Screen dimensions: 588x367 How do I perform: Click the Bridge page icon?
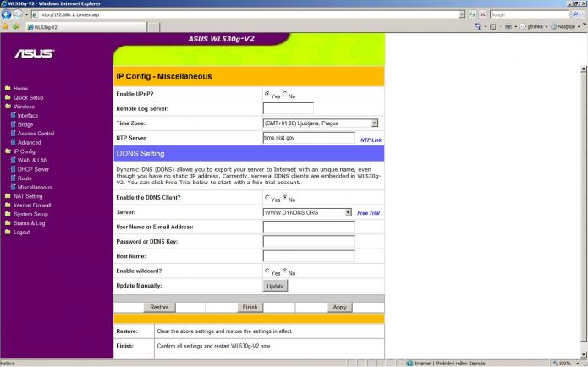[14, 124]
